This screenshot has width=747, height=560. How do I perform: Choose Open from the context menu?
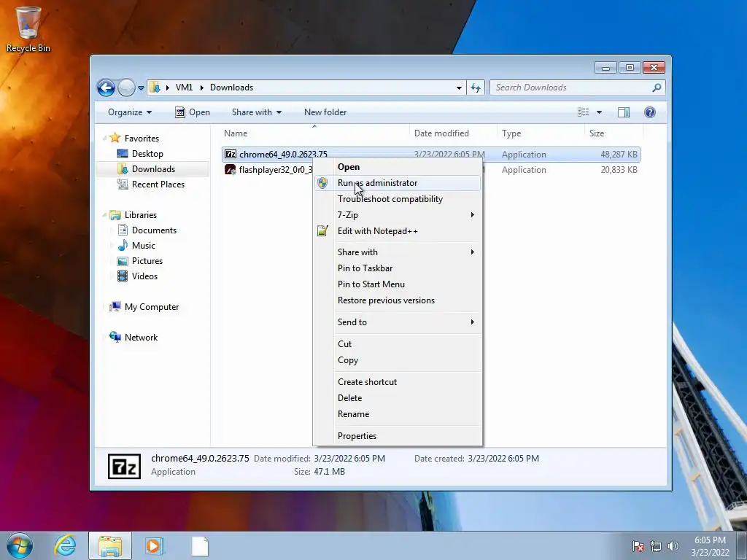398,167
